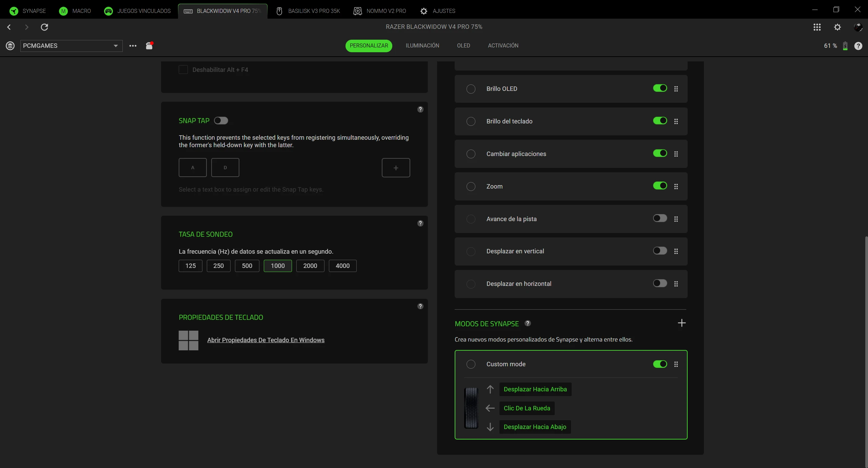The image size is (868, 468).
Task: Click the Windows logo icon
Action: (189, 340)
